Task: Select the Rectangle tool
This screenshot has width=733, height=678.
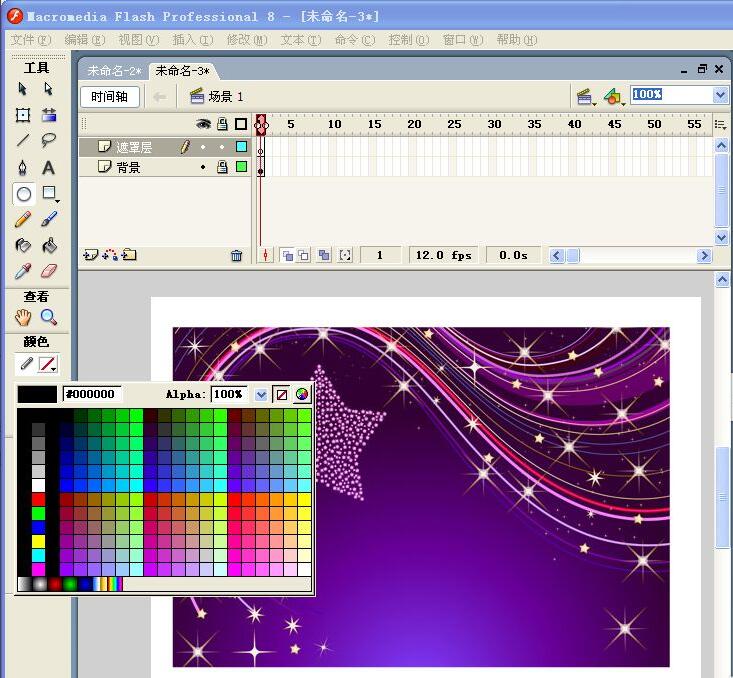Action: pos(50,194)
